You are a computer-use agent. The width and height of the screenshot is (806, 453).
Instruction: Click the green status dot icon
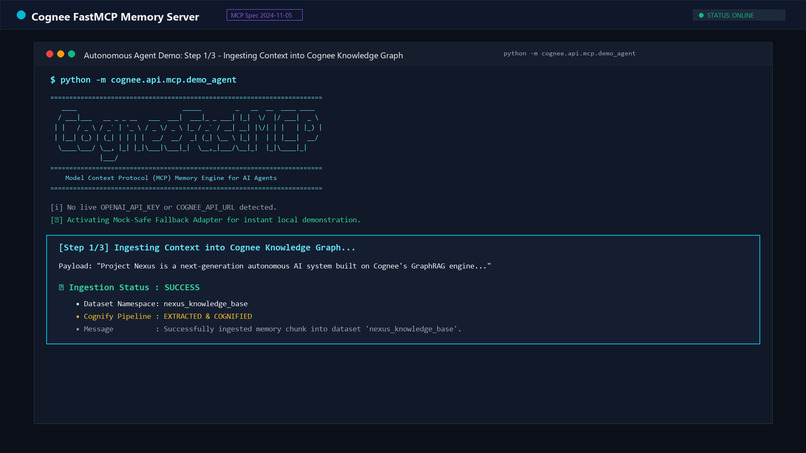tap(701, 15)
